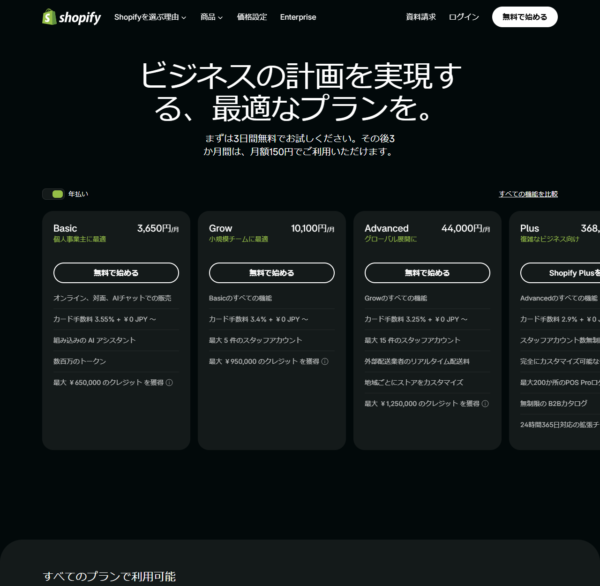The width and height of the screenshot is (600, 586).
Task: Click the Shopify Plus plan button
Action: pos(560,273)
